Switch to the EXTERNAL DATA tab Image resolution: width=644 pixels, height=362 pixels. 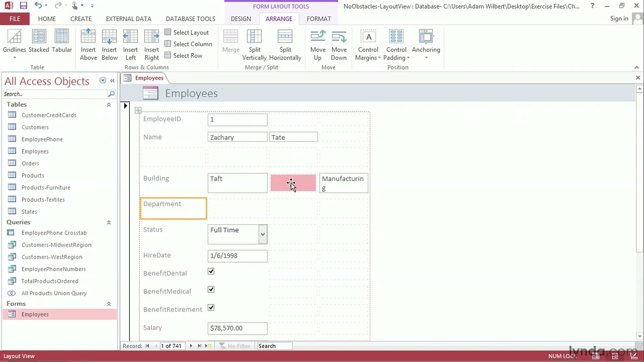(128, 19)
